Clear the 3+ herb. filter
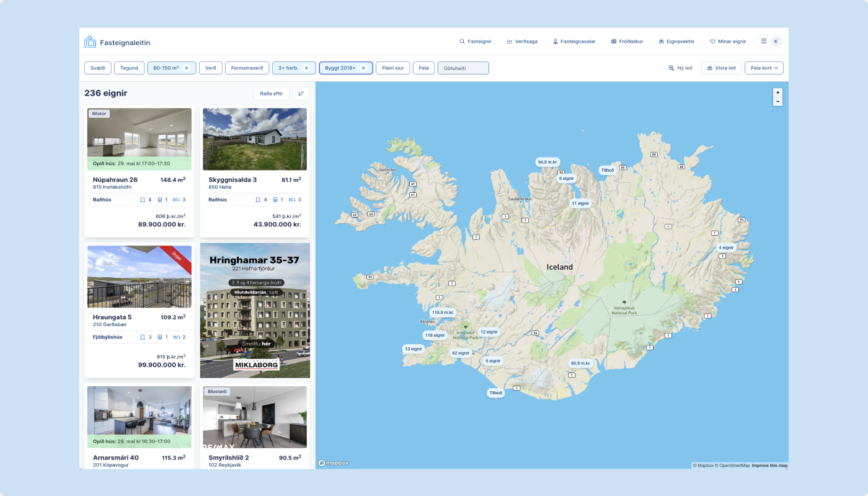Screen dimensions: 868x496 (306, 68)
